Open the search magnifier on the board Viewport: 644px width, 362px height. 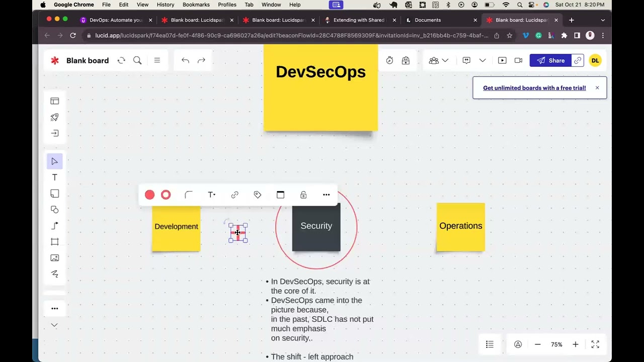(x=137, y=60)
